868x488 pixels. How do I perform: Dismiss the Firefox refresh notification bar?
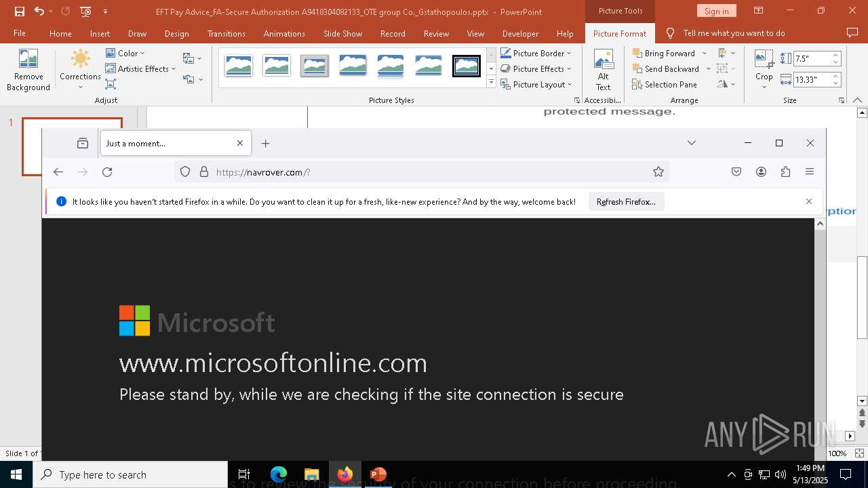(x=808, y=201)
